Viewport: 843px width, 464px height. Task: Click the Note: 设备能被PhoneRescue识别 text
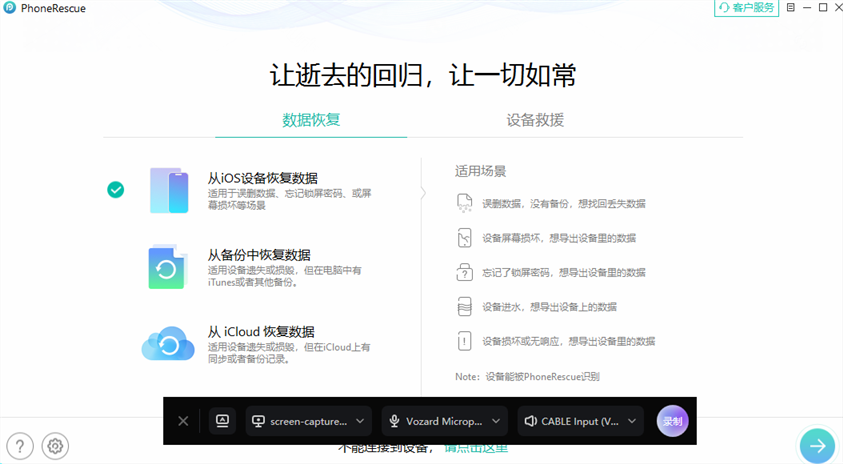(527, 377)
